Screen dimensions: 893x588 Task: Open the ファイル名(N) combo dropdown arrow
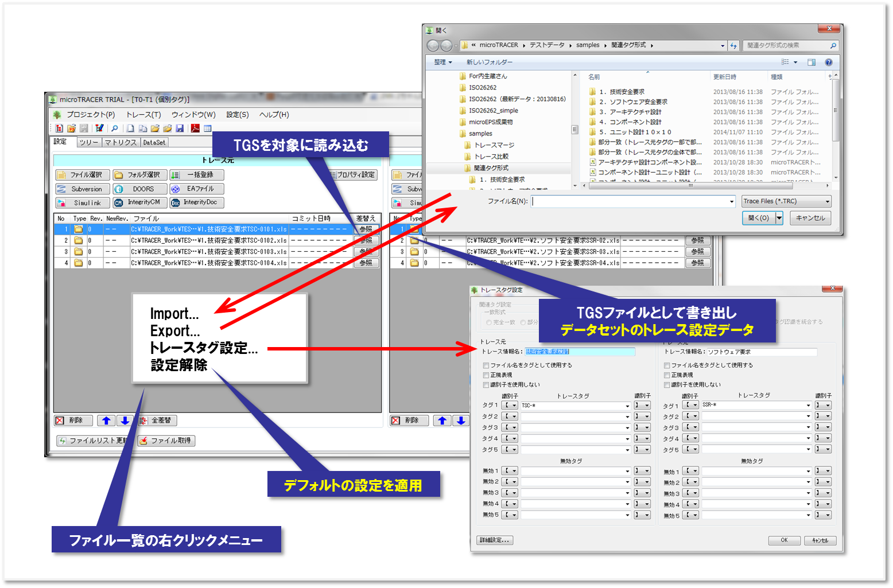click(731, 201)
